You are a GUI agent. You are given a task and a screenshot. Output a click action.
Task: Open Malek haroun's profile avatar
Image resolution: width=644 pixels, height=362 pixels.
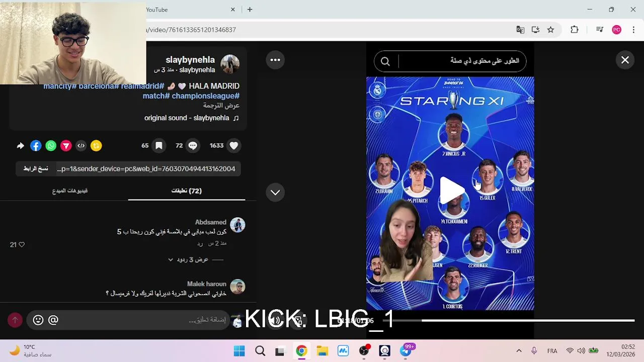(x=237, y=287)
